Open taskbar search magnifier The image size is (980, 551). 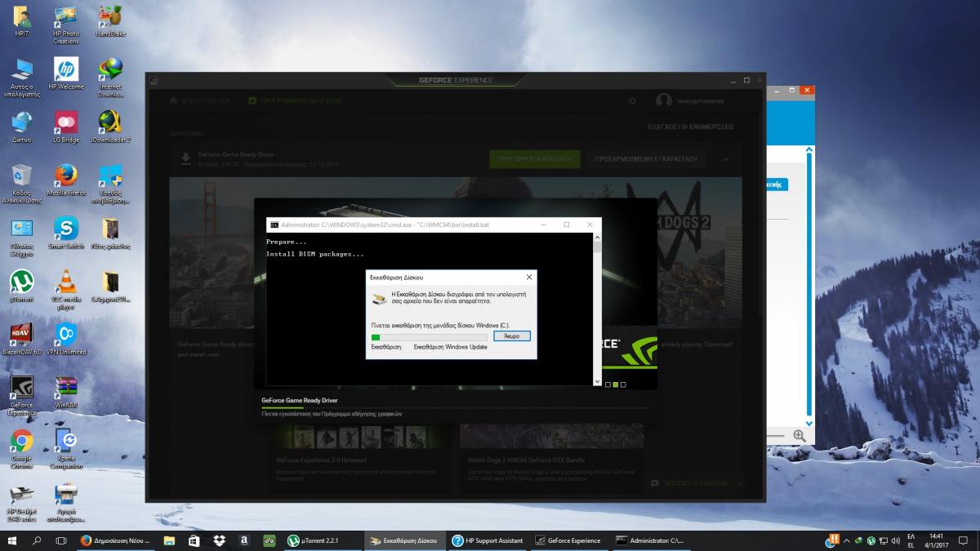click(x=37, y=540)
